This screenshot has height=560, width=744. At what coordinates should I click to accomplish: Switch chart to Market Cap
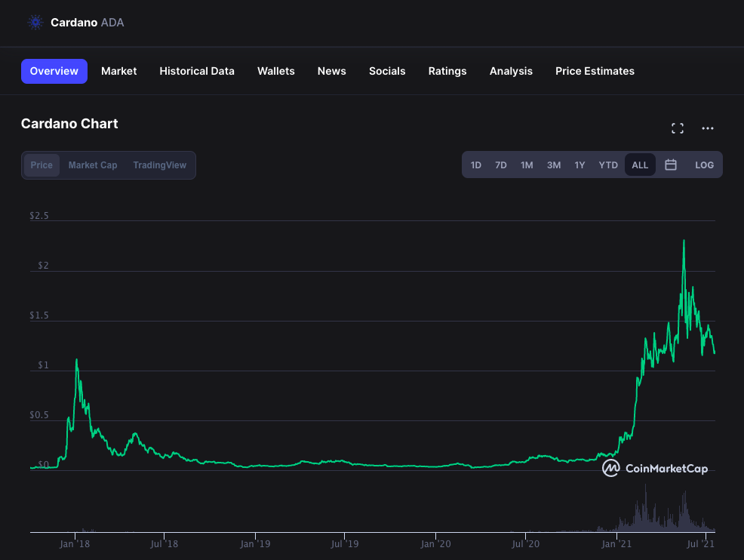coord(93,165)
